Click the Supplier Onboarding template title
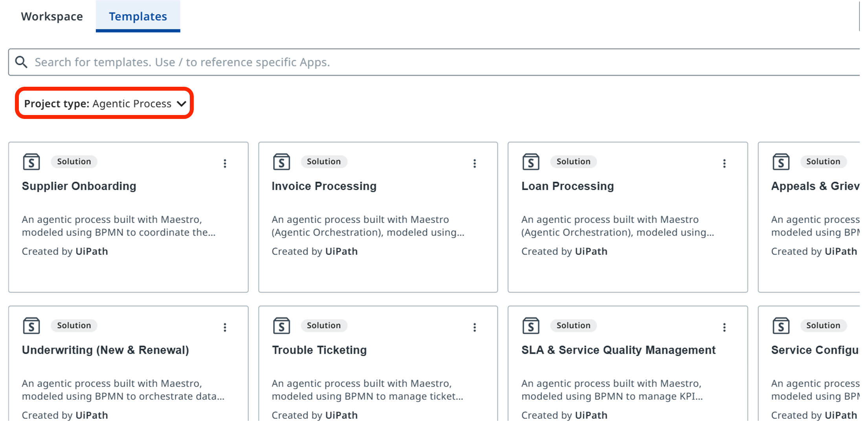868x422 pixels. click(x=79, y=186)
